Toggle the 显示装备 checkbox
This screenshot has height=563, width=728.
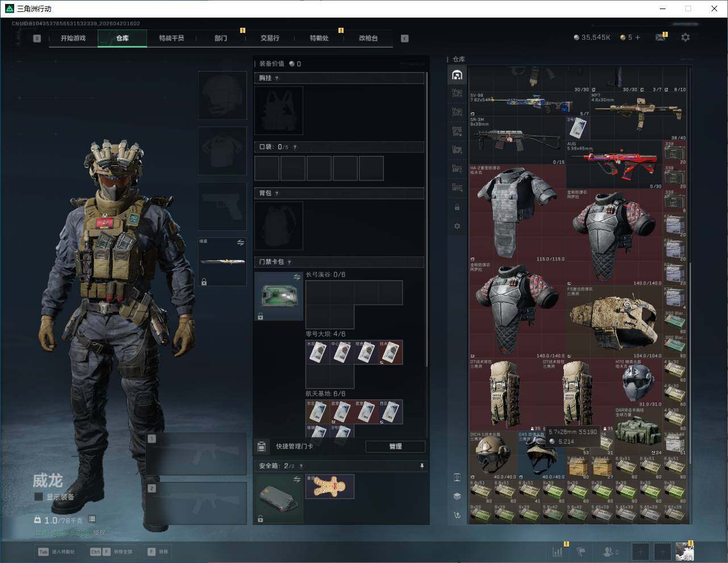tap(39, 497)
